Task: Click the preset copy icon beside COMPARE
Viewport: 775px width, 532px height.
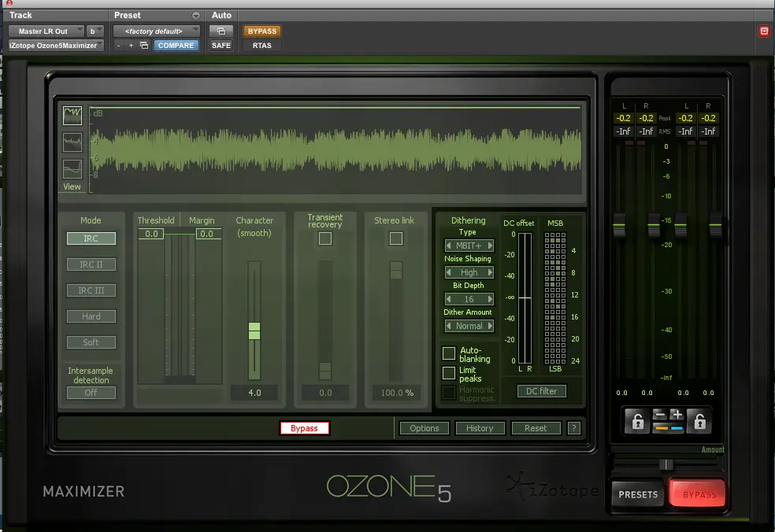Action: [x=144, y=46]
